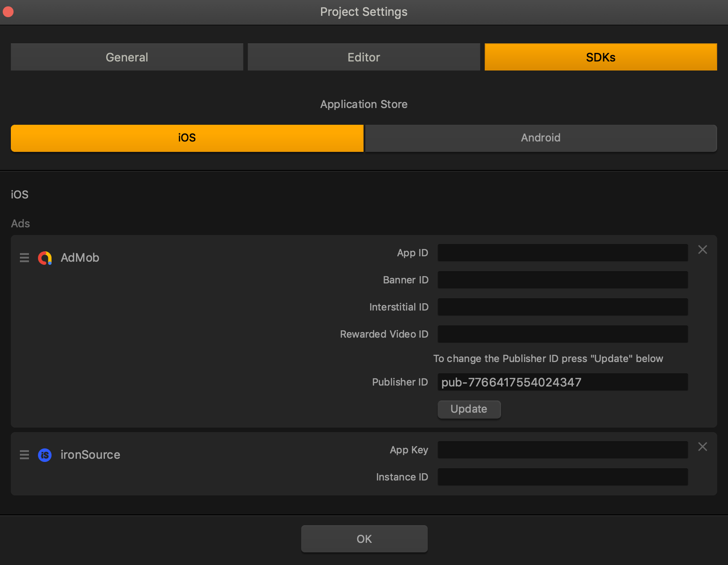Grab the ironSource row drag handle

tap(24, 455)
